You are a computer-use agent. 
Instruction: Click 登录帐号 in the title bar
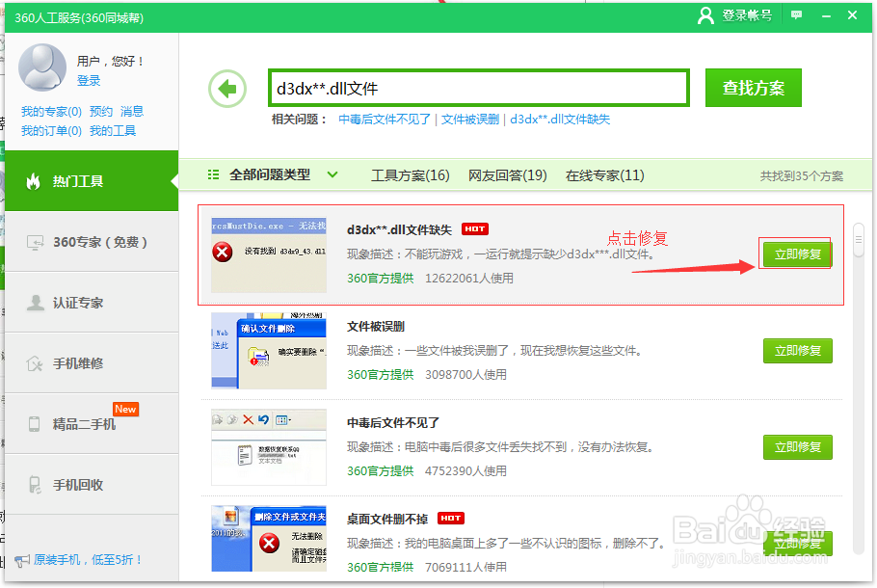(747, 15)
